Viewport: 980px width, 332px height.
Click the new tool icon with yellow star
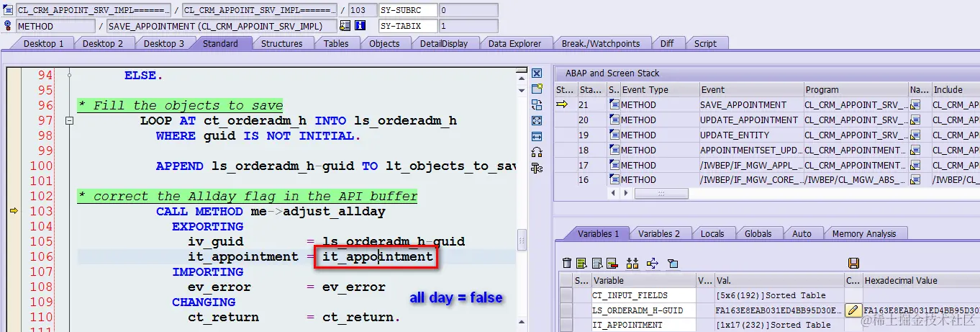click(x=537, y=89)
